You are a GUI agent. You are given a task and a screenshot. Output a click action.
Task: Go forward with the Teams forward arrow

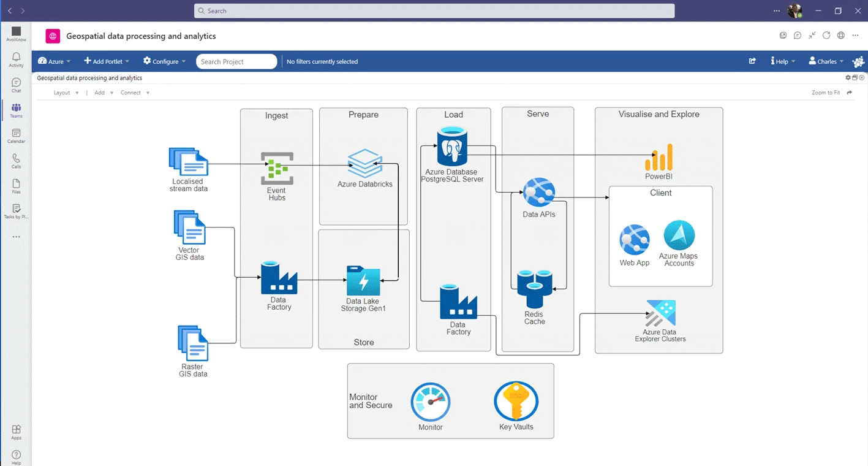coord(23,11)
